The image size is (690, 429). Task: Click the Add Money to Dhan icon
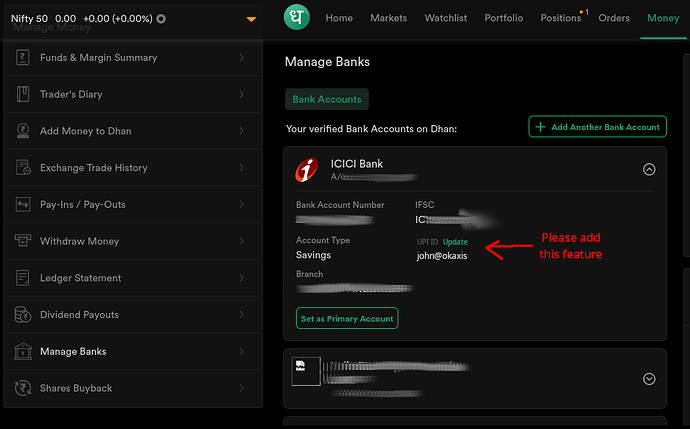point(23,131)
